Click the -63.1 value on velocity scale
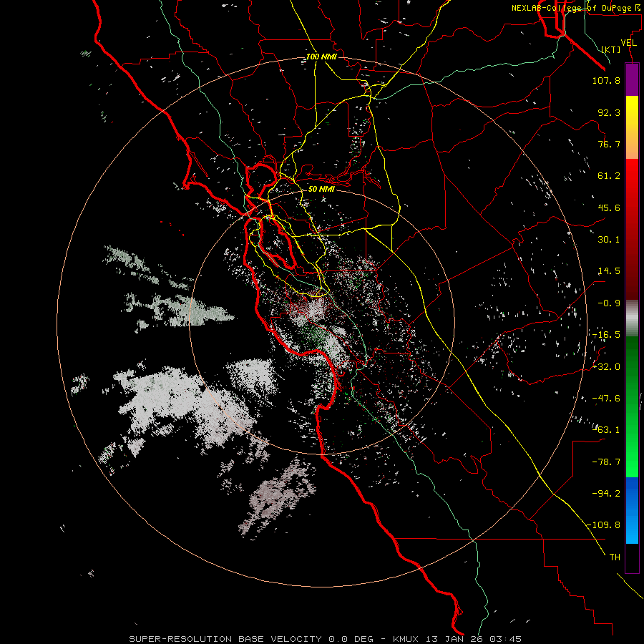644x644 pixels. (x=607, y=430)
